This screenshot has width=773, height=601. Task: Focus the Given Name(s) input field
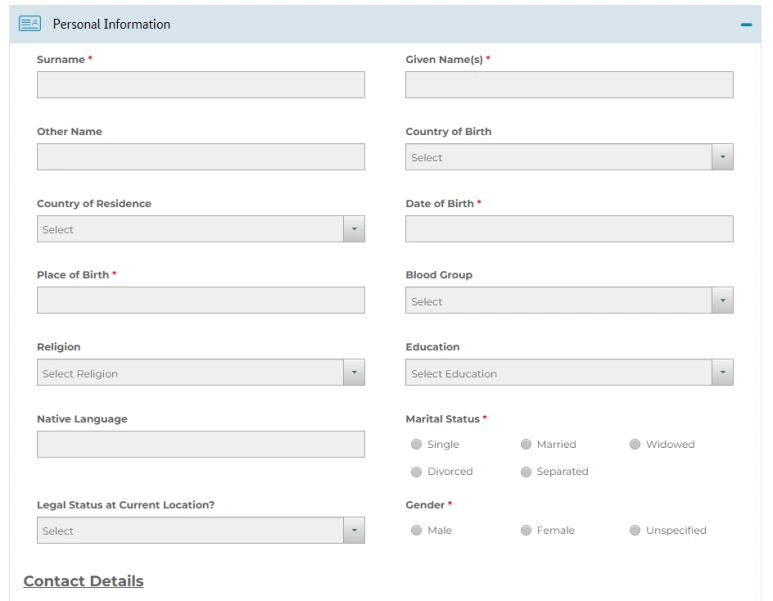point(569,84)
